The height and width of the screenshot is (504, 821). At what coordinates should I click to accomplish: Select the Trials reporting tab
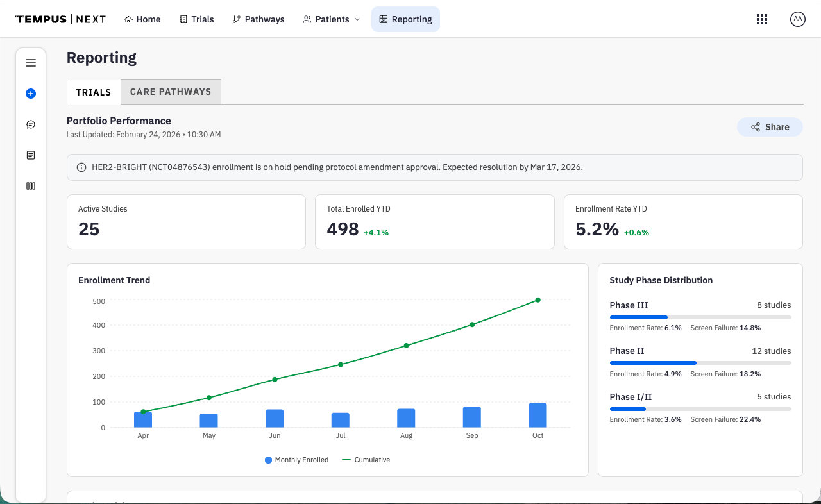coord(94,92)
